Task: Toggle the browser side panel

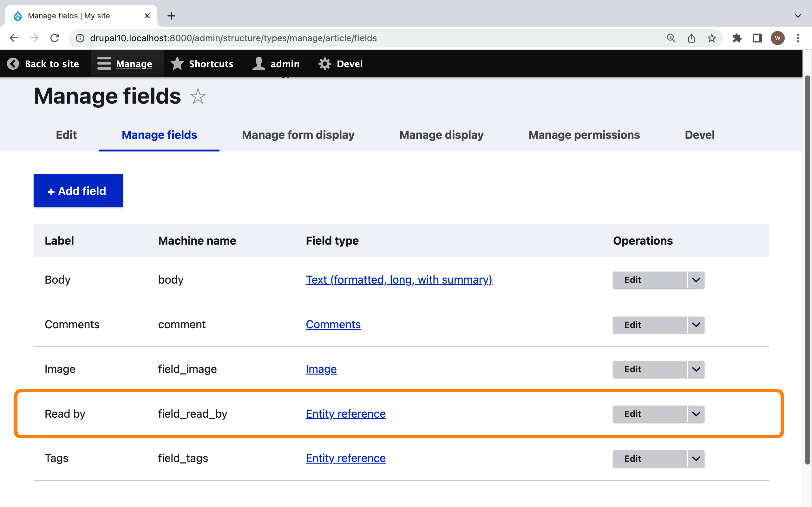Action: [757, 38]
